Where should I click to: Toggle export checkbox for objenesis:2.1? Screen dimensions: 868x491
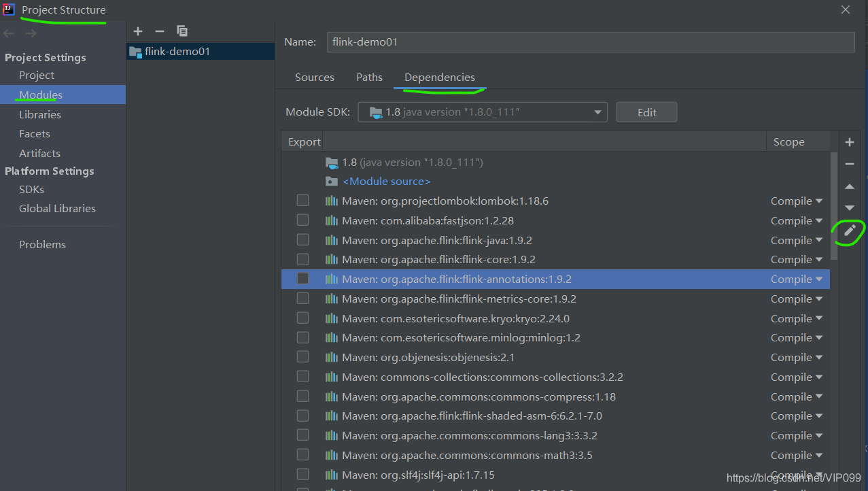pyautogui.click(x=302, y=356)
